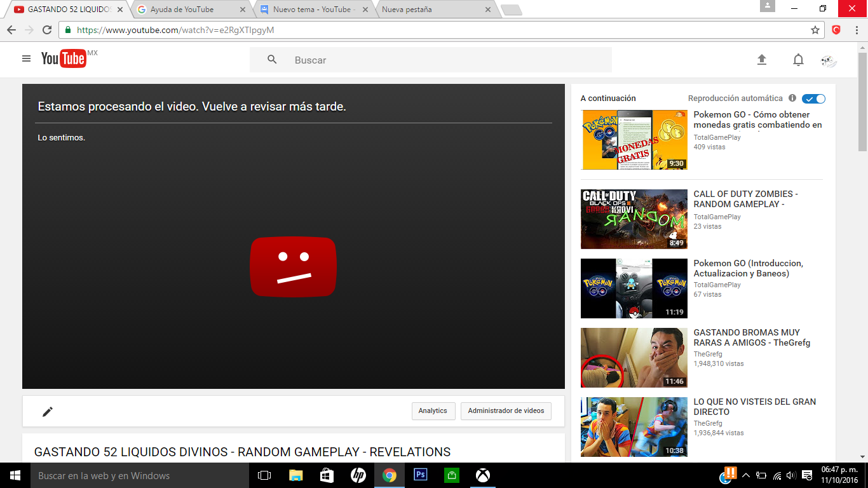Click the 11:19 Pokemon GO thumbnail
The image size is (868, 488).
click(634, 288)
